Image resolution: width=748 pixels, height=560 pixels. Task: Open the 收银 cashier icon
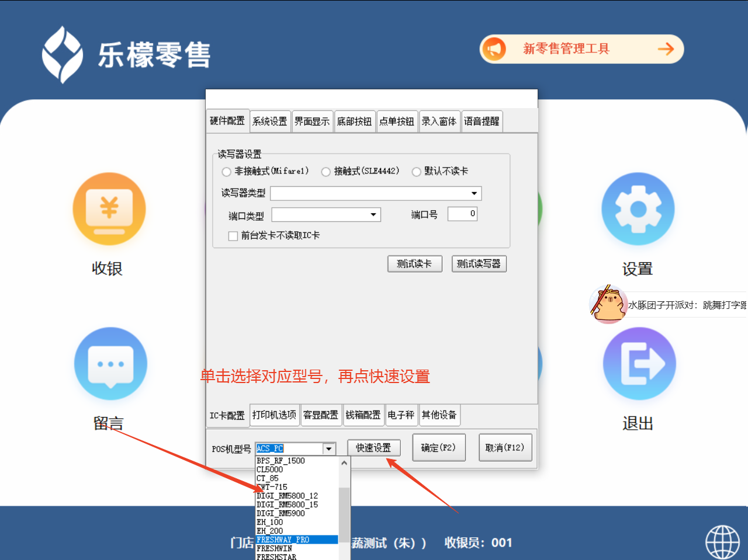coord(109,208)
